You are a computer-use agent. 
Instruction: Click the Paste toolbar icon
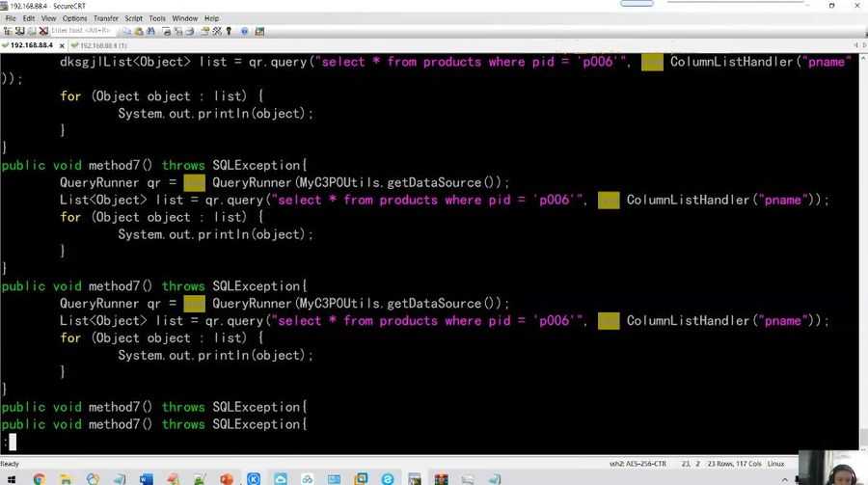139,32
